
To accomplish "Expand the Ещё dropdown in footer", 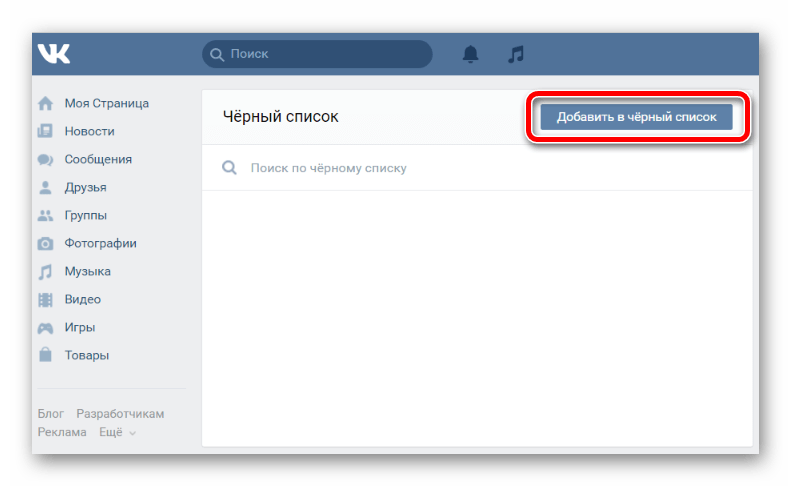I will 117,432.
